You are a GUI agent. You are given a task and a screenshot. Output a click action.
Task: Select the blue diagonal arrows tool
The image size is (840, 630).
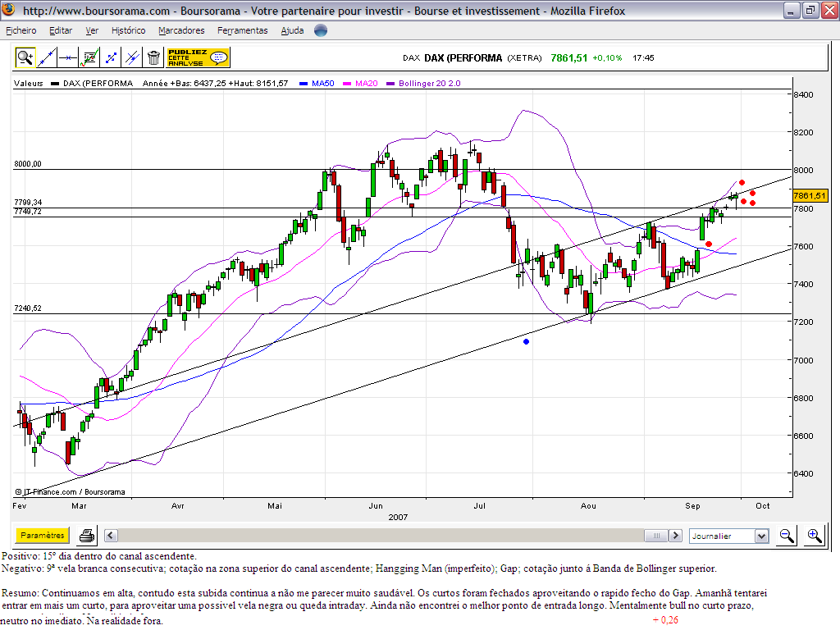111,57
